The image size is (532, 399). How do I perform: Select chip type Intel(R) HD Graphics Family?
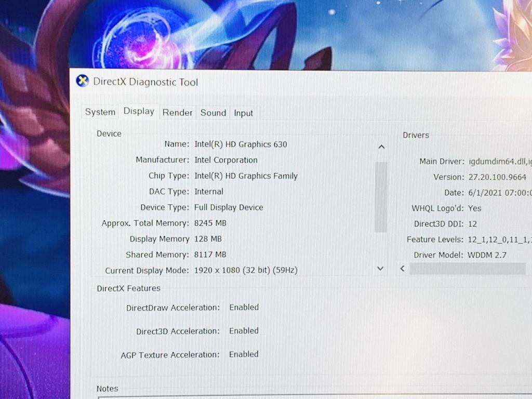click(246, 176)
